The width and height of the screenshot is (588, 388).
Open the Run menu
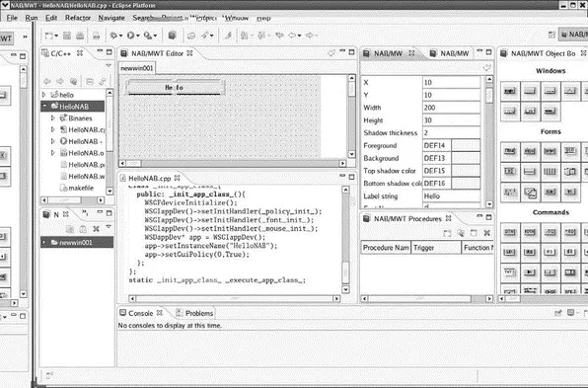click(32, 18)
